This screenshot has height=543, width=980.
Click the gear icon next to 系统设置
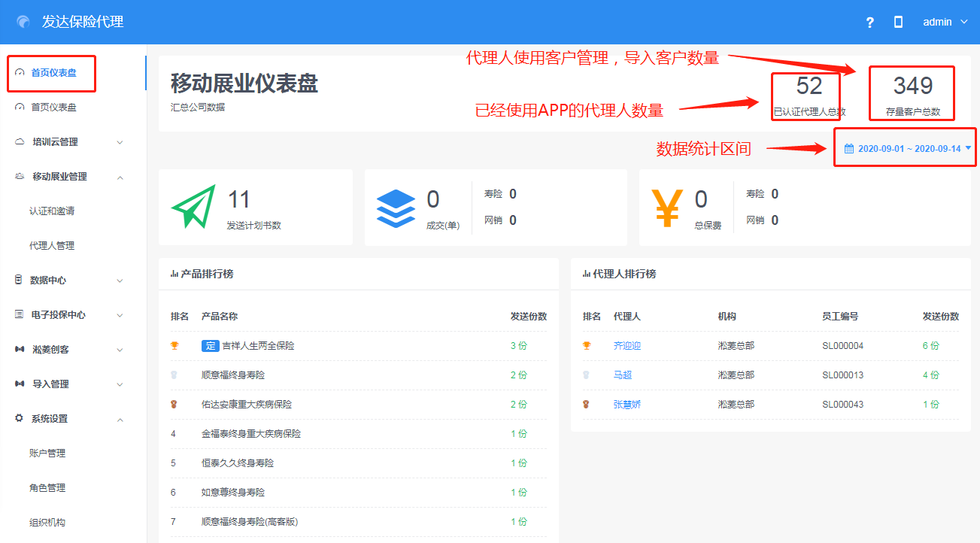coord(19,418)
